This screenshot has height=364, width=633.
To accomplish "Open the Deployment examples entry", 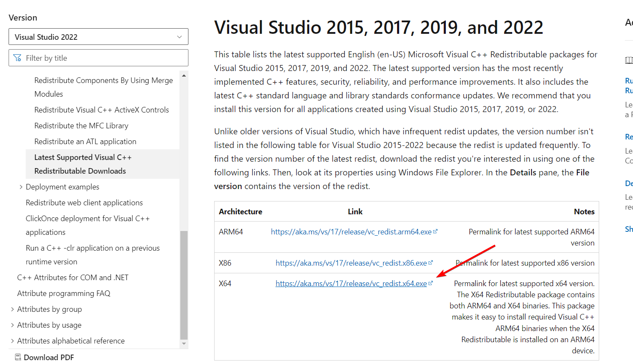I will pyautogui.click(x=63, y=187).
